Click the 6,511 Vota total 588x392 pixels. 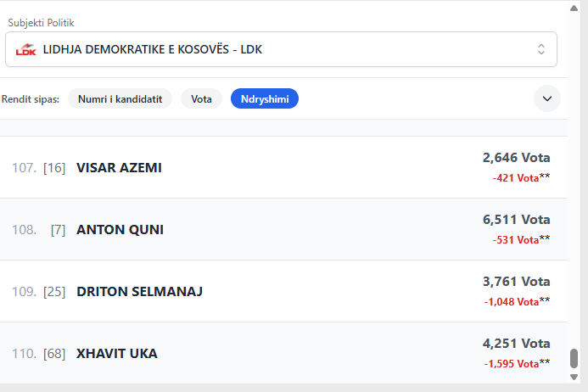[516, 220]
